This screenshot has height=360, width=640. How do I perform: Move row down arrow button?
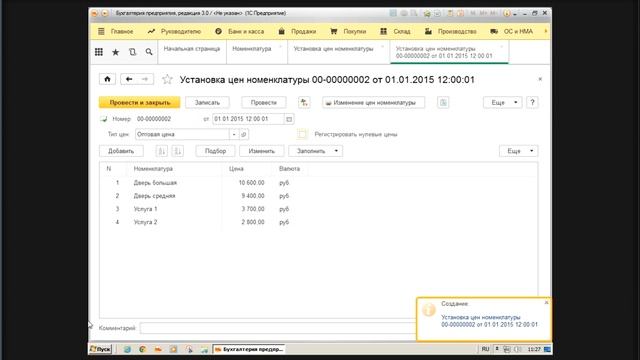(x=178, y=151)
